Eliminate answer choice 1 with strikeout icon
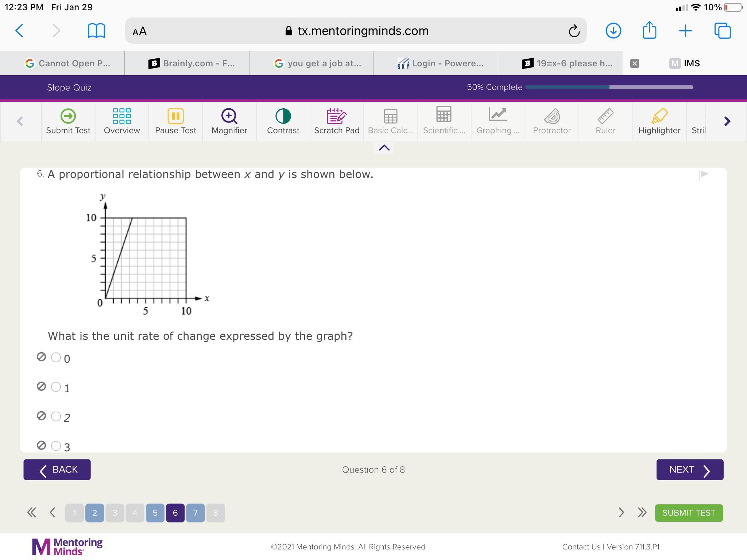This screenshot has height=560, width=747. pos(42,386)
